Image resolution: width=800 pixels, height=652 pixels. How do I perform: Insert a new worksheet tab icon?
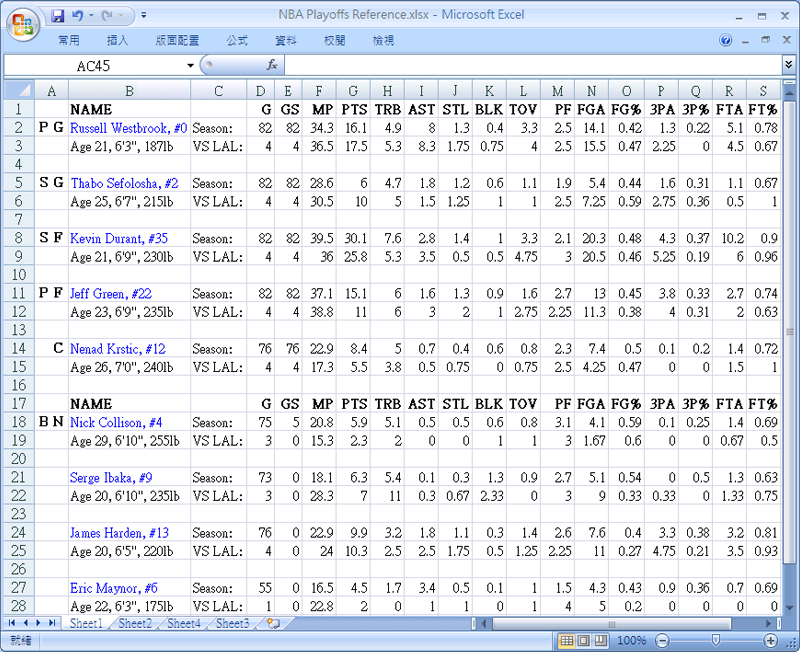click(273, 623)
